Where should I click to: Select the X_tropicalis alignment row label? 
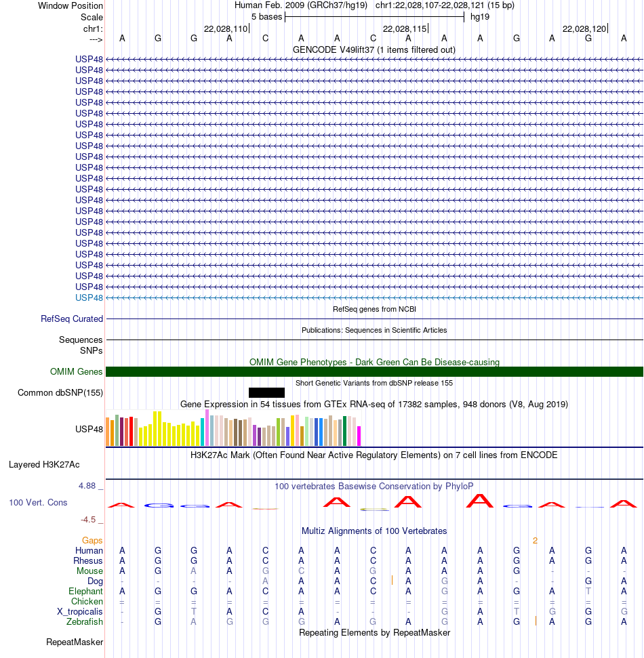coord(80,611)
